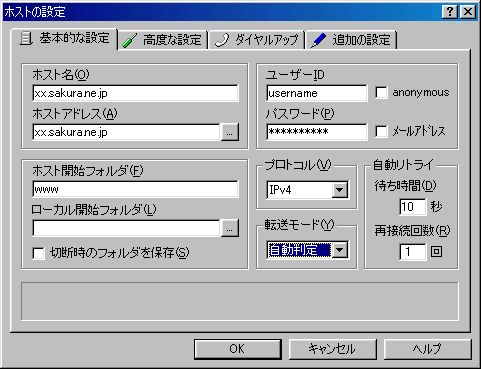
Task: Click the キャンセル button
Action: tap(332, 349)
